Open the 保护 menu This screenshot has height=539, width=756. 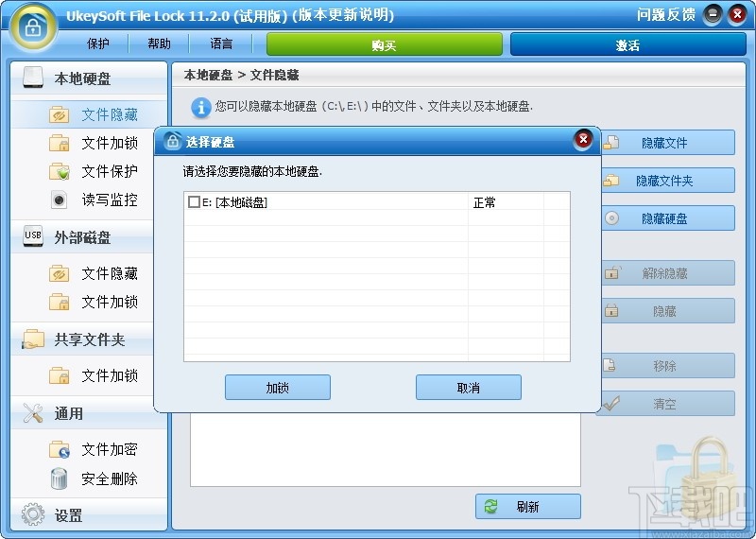[x=98, y=43]
